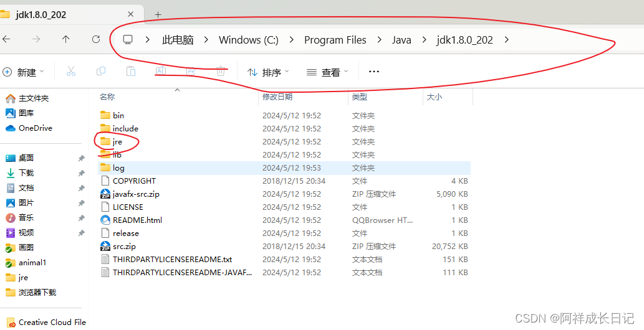Open 画图 folder in sidebar
Screen dimensions: 644x330
click(20, 248)
